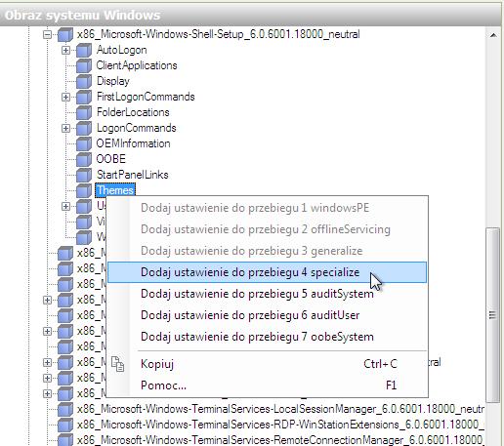
Task: Select the FirstLogonCommands tree item
Action: 146,97
